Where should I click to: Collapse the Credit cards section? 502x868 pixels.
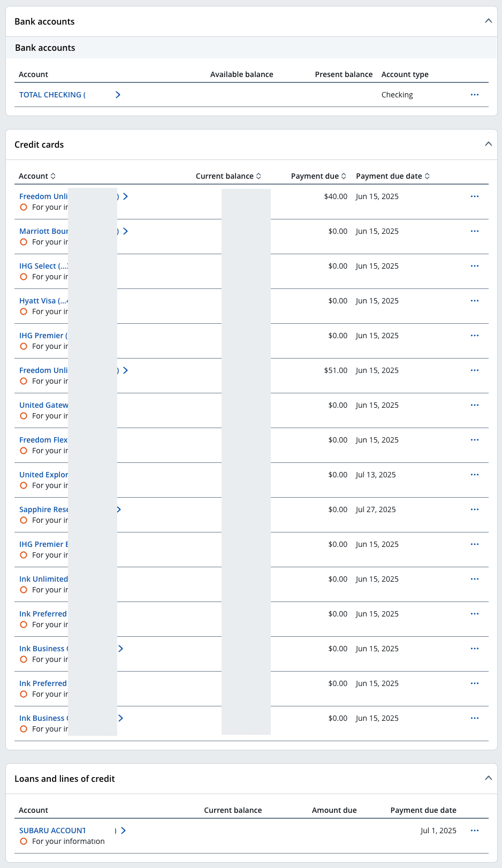click(488, 144)
